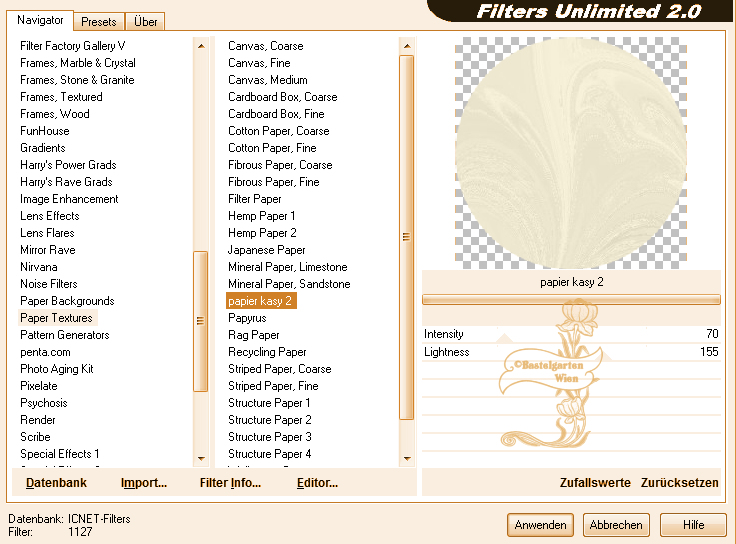Choose the Papyrus filter
Screen dimensions: 736x544
[247, 318]
